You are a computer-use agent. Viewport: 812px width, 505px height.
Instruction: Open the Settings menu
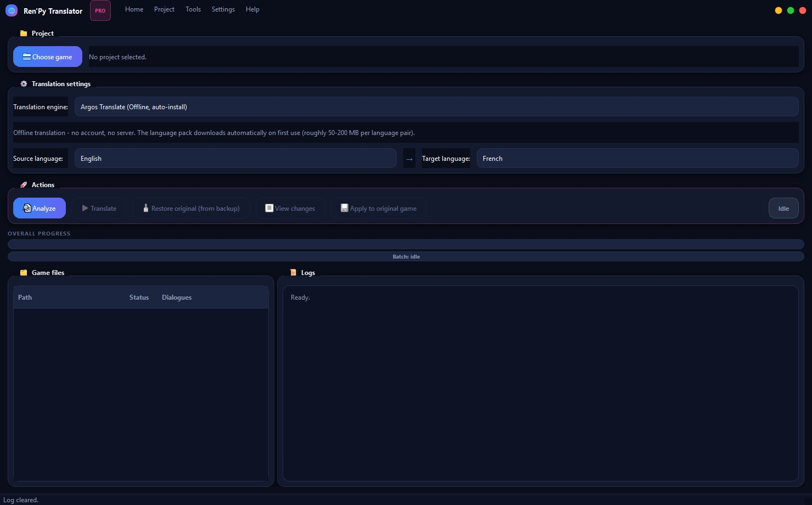(x=223, y=9)
